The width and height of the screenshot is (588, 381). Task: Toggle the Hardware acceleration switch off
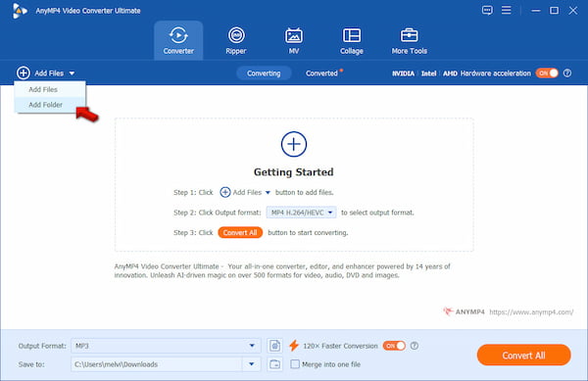point(547,73)
